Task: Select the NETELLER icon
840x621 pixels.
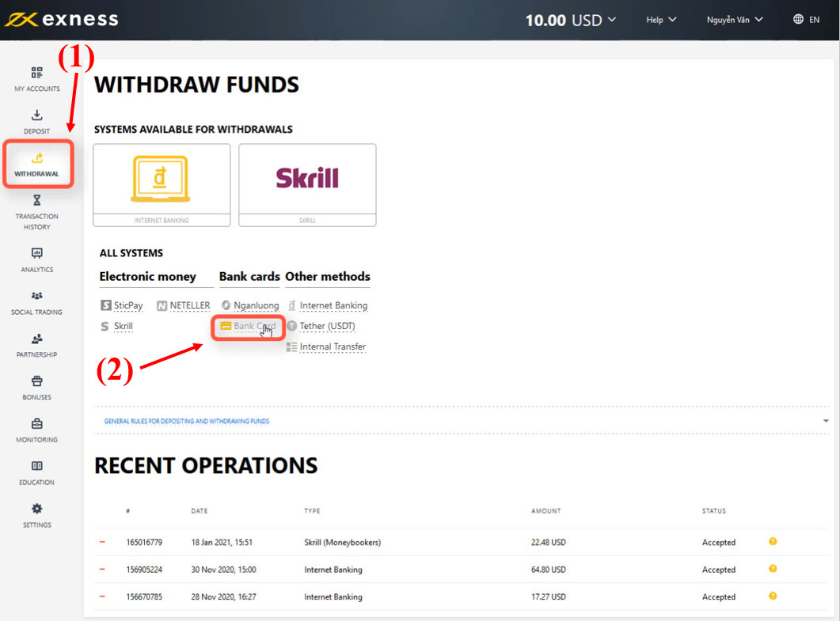Action: [x=162, y=305]
